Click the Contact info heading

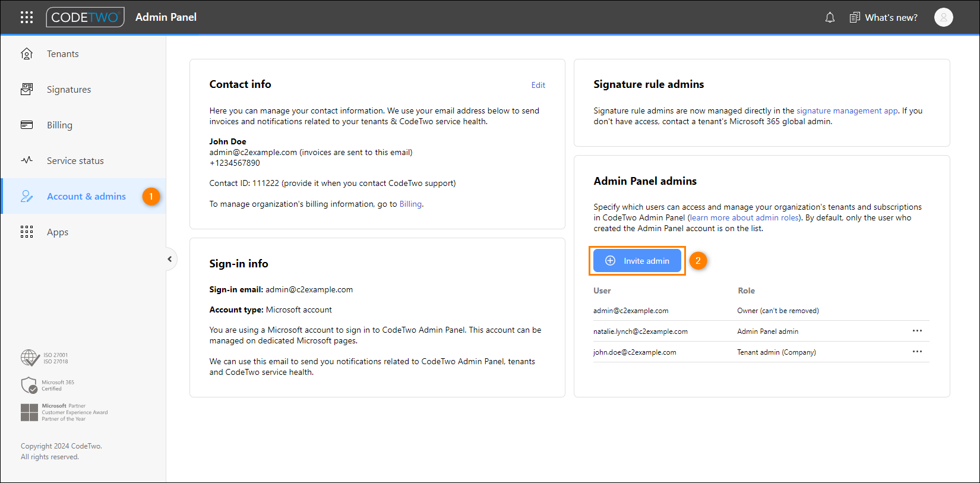point(240,84)
